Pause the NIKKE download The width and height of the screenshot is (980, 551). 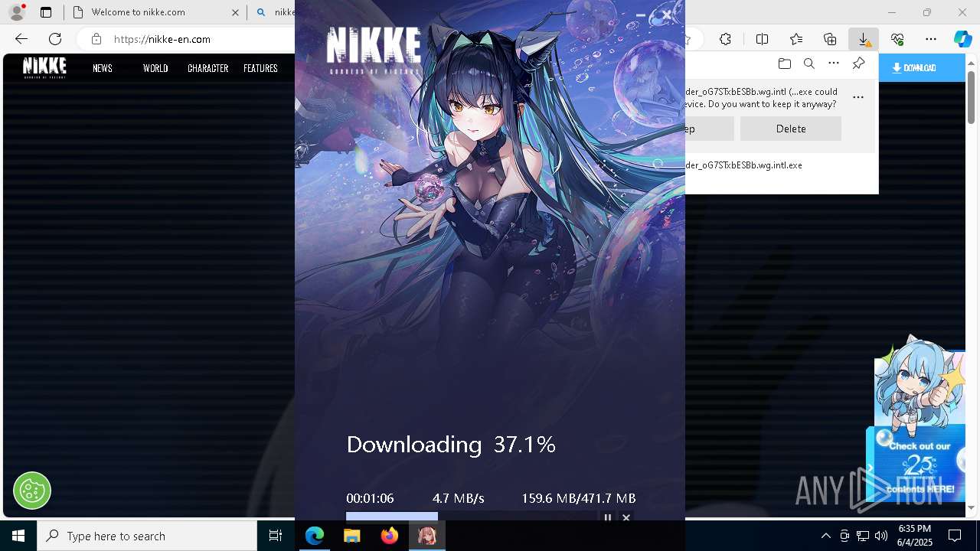[608, 518]
